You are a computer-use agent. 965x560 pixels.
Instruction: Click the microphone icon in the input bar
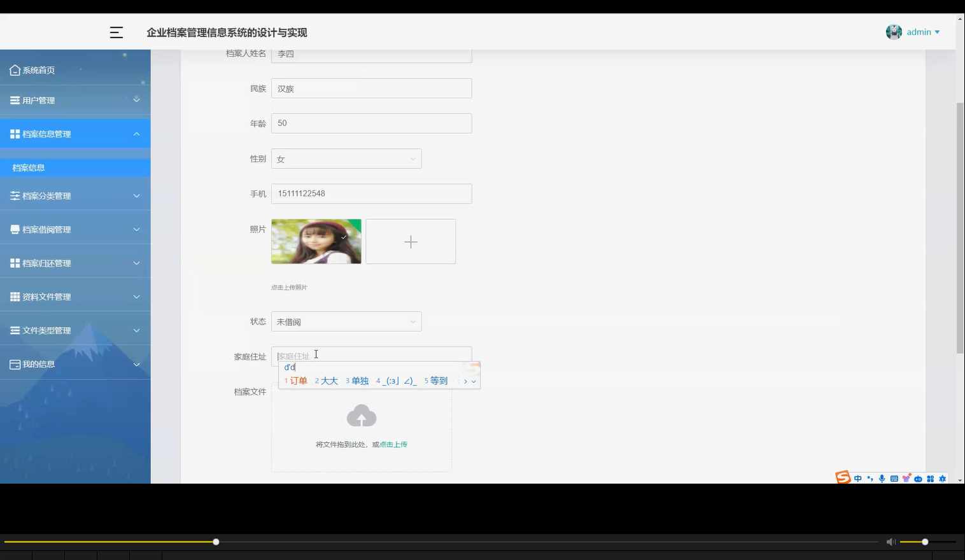click(x=882, y=478)
